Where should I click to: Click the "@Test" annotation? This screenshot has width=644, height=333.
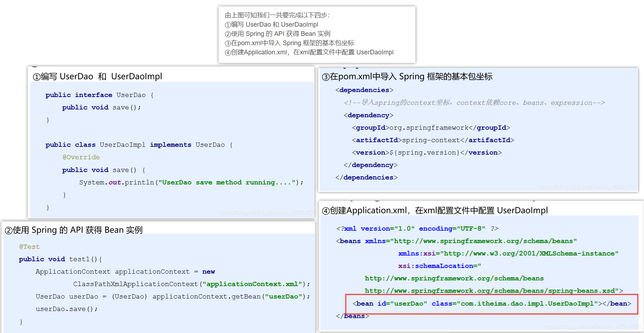point(30,247)
